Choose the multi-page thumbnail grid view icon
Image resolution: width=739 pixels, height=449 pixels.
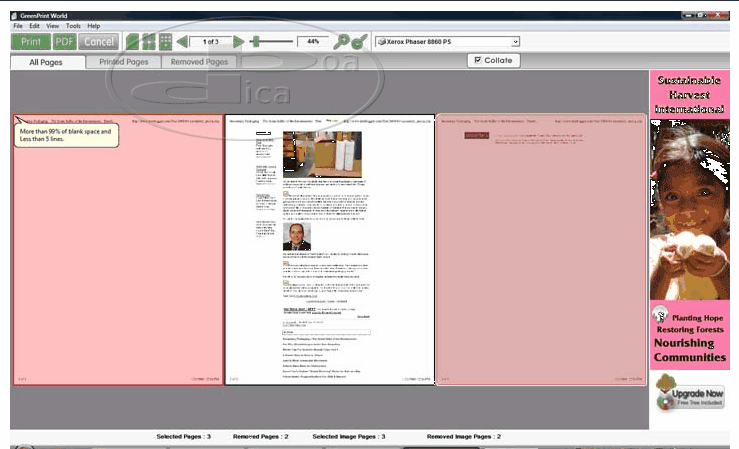click(x=166, y=42)
